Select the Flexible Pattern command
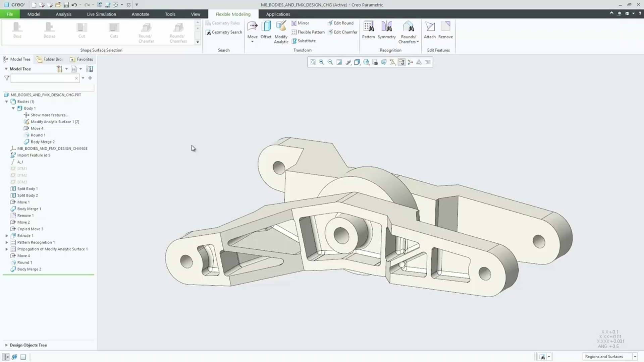644x362 pixels. point(308,32)
